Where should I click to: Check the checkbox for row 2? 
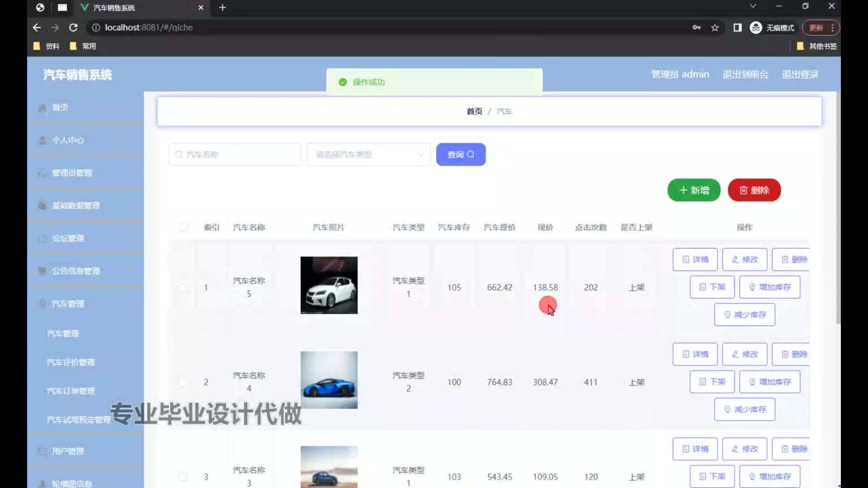click(183, 382)
